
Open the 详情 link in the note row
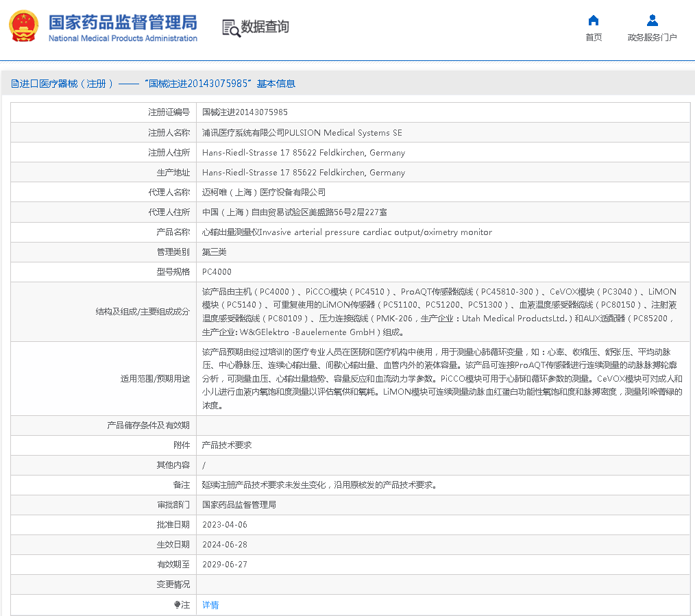pyautogui.click(x=210, y=605)
